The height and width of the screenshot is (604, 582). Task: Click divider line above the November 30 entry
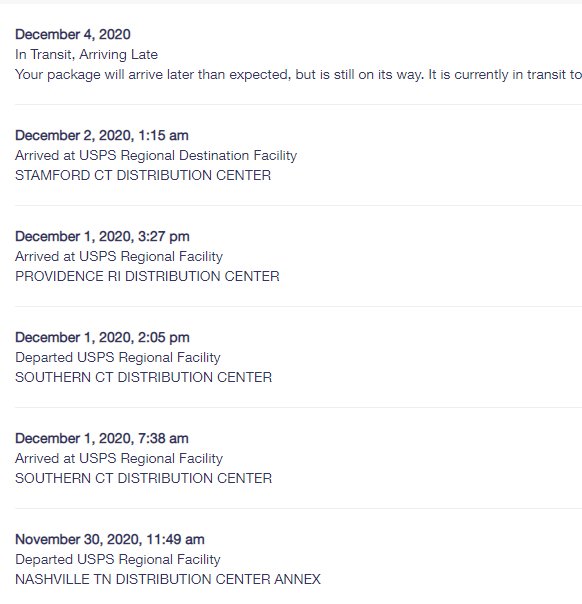(299, 508)
